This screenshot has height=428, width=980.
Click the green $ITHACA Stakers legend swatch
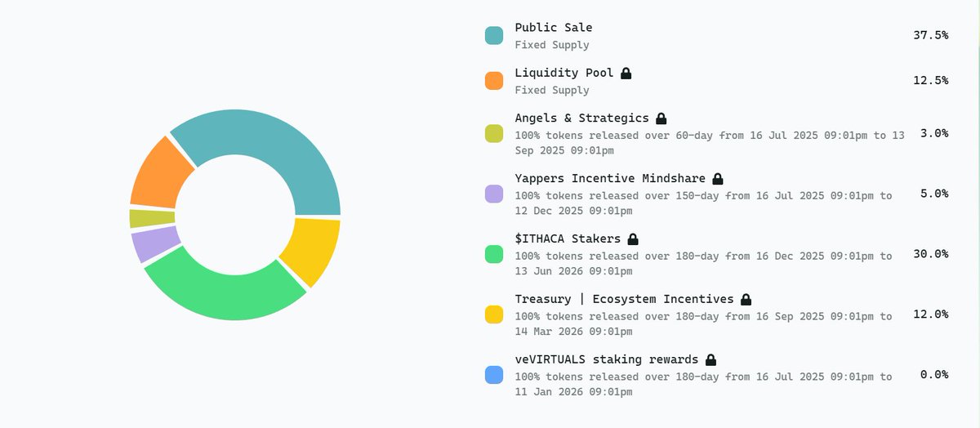(x=494, y=254)
